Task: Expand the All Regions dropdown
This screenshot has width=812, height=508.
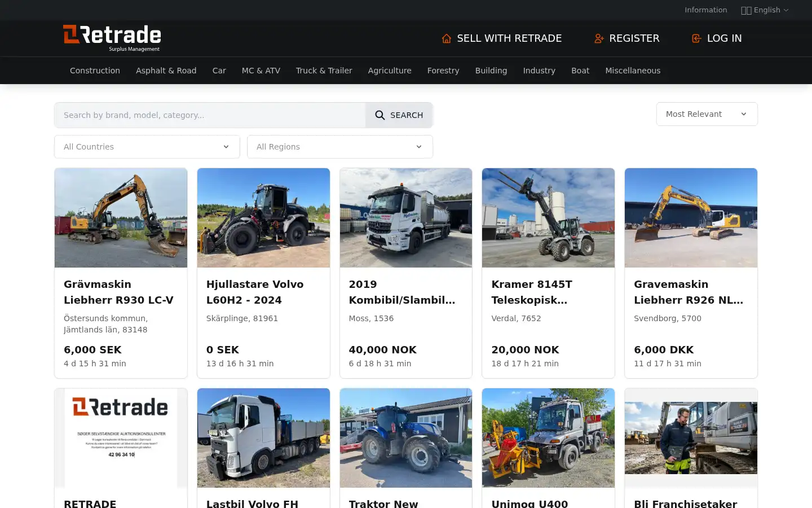Action: [x=340, y=147]
